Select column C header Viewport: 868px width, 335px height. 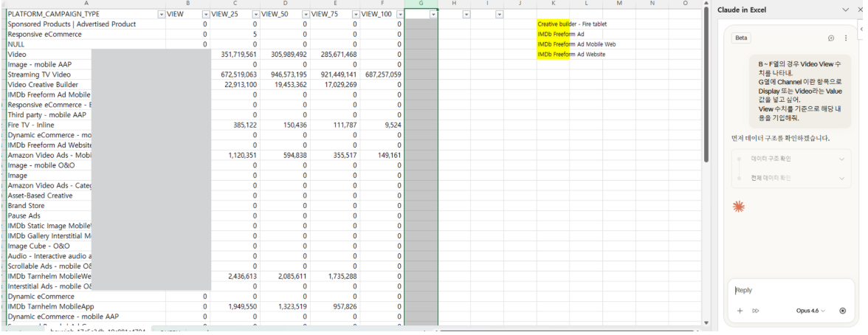(235, 4)
